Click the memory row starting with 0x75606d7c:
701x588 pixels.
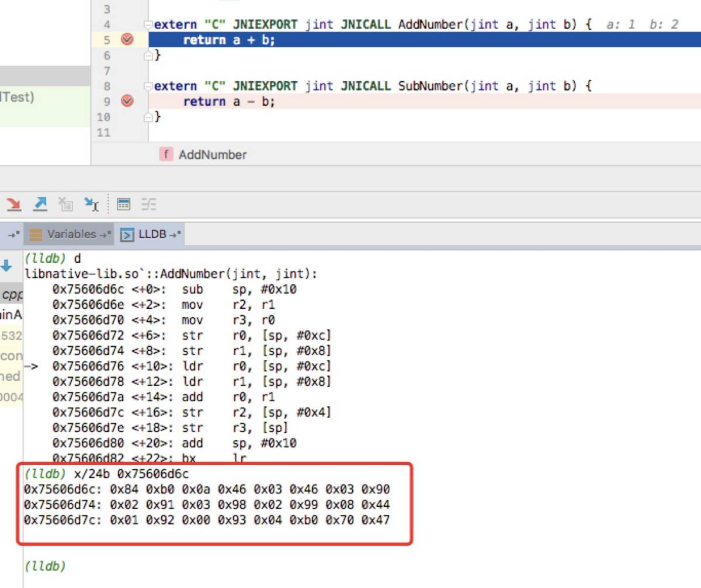click(x=207, y=520)
